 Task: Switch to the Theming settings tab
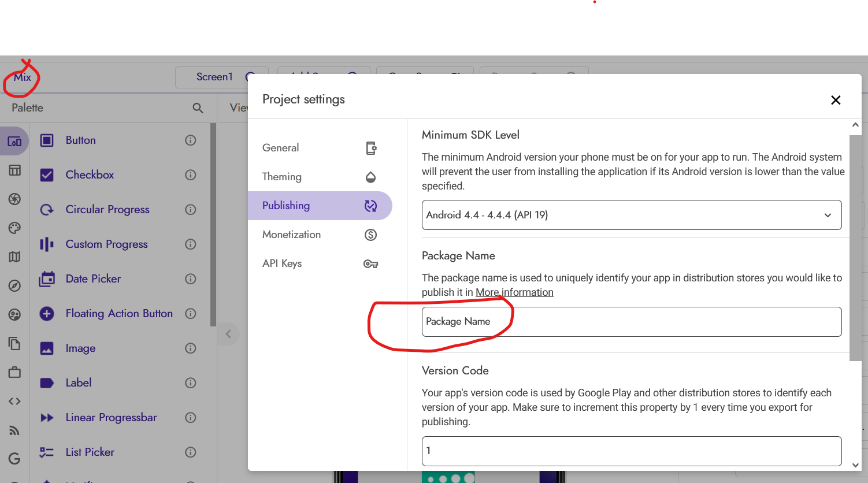[320, 177]
